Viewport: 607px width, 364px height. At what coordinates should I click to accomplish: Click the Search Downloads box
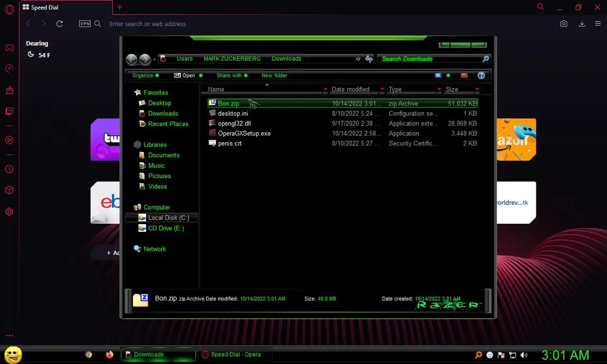430,59
